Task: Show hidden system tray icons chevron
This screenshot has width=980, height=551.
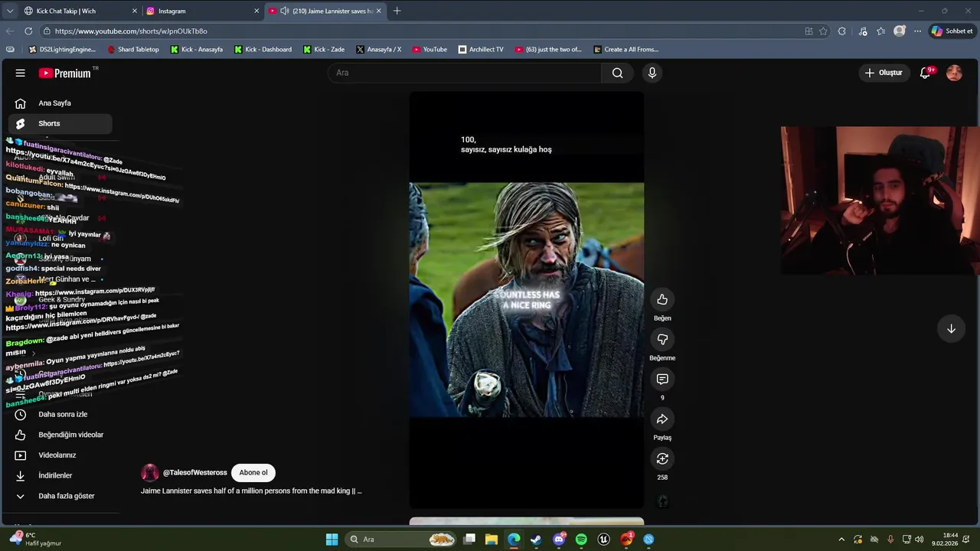Action: 841,540
